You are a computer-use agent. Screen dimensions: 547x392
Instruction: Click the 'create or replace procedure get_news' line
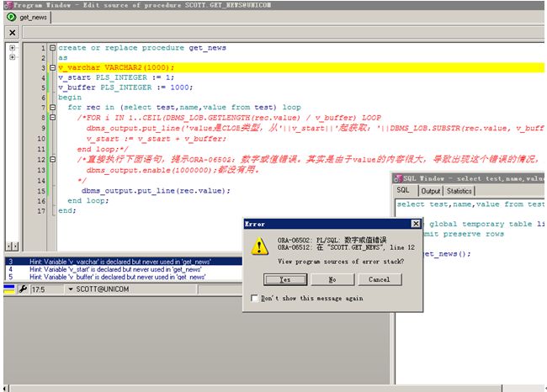point(142,48)
